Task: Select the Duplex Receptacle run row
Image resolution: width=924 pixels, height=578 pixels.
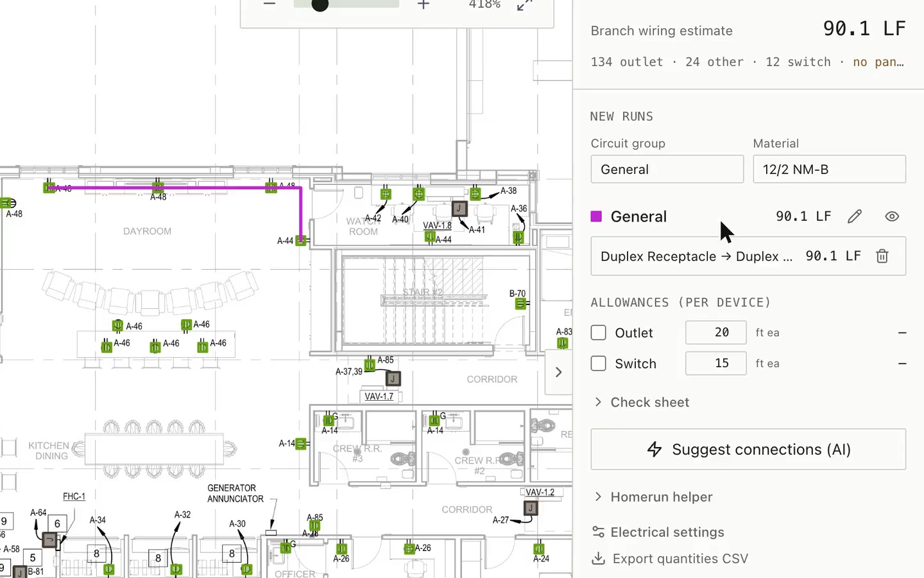Action: [x=748, y=256]
